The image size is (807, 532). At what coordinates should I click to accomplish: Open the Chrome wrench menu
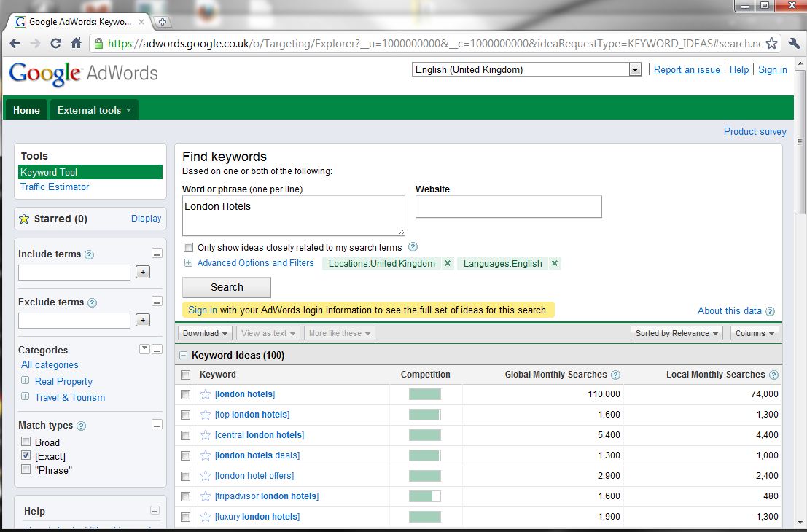[x=794, y=43]
